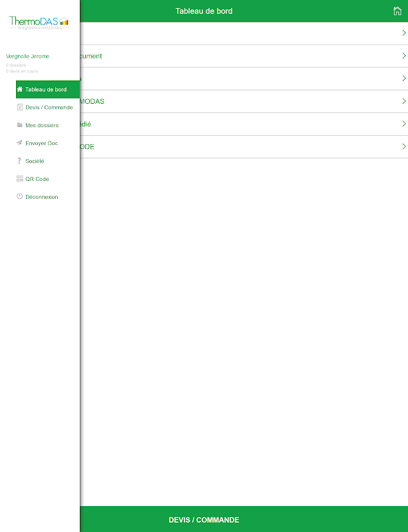The image size is (408, 532).
Task: Click the power icon beside Déconnexion
Action: [20, 196]
